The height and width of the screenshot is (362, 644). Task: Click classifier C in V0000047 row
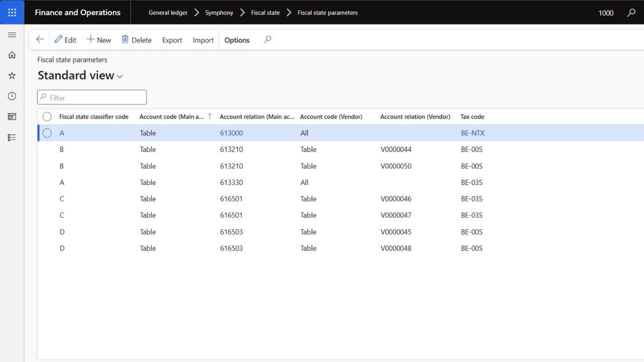[62, 215]
